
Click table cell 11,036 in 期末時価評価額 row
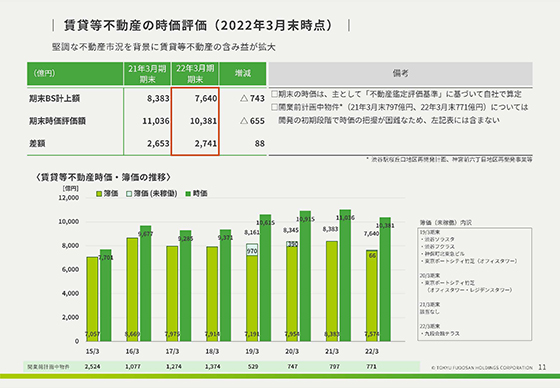coord(156,121)
